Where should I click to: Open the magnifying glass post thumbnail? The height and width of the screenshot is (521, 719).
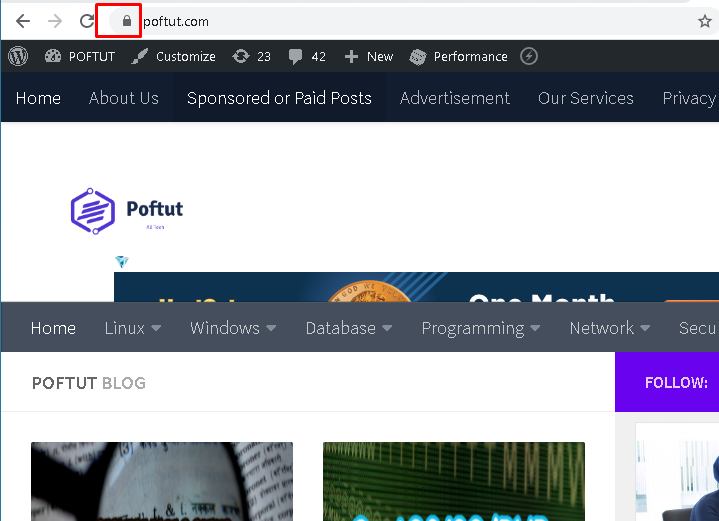click(x=162, y=482)
